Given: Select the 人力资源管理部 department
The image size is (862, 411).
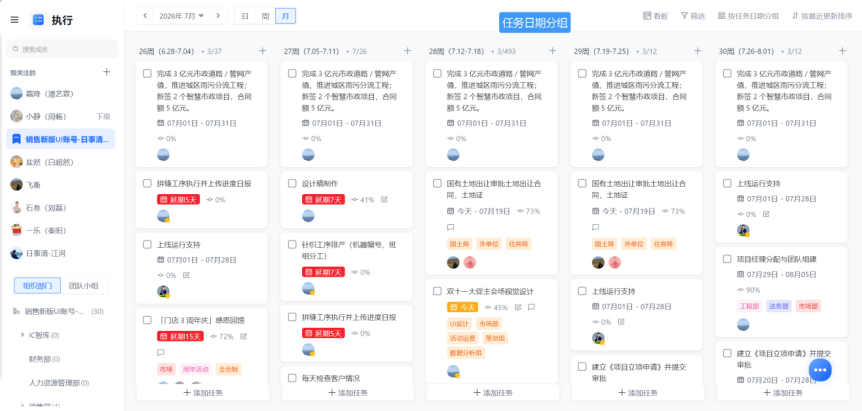Looking at the screenshot, I should [59, 382].
